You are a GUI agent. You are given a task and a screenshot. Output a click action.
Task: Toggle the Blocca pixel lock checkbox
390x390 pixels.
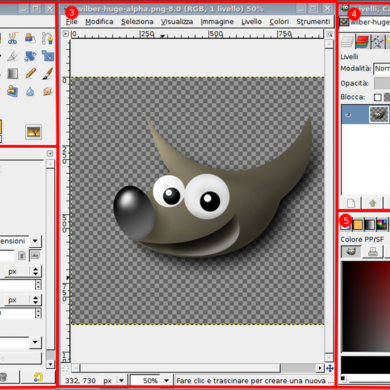(x=377, y=97)
